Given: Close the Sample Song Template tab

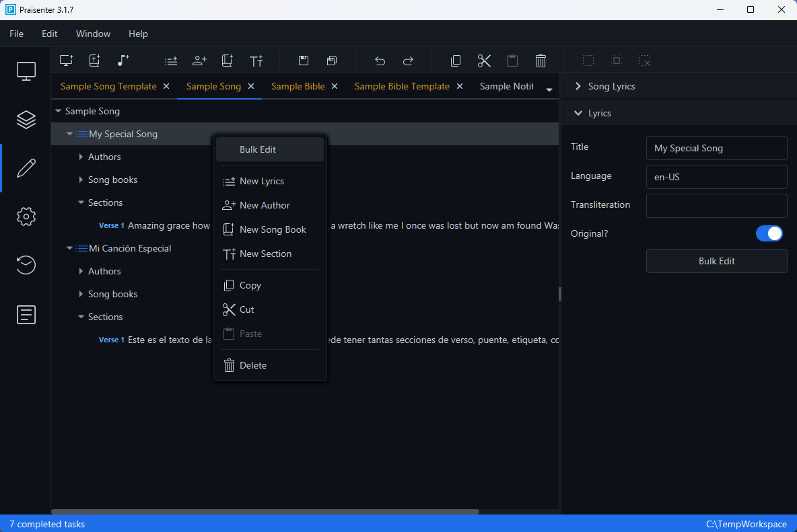Looking at the screenshot, I should point(166,86).
